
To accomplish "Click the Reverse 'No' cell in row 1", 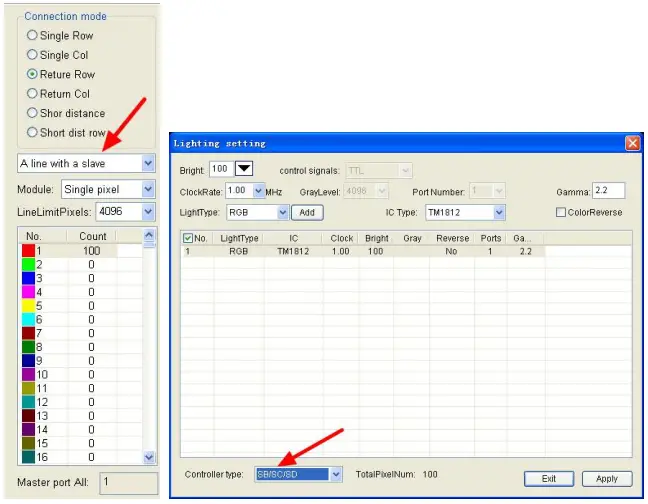I will point(451,251).
